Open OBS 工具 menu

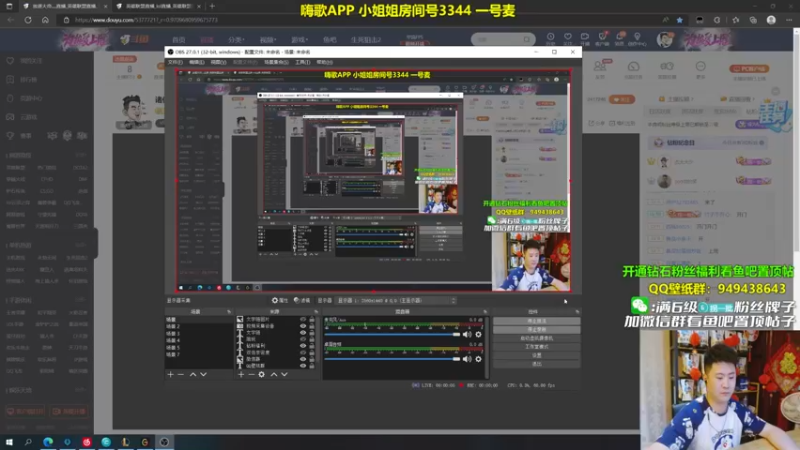coord(303,62)
